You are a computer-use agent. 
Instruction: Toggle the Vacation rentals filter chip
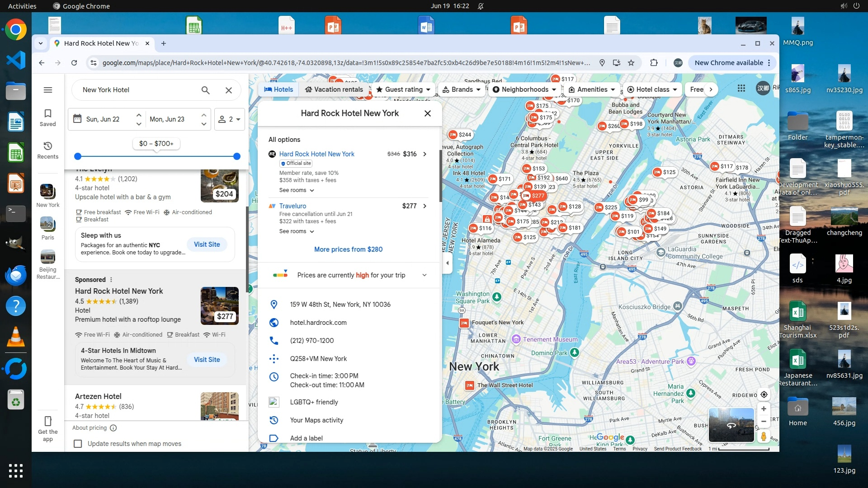coord(334,89)
